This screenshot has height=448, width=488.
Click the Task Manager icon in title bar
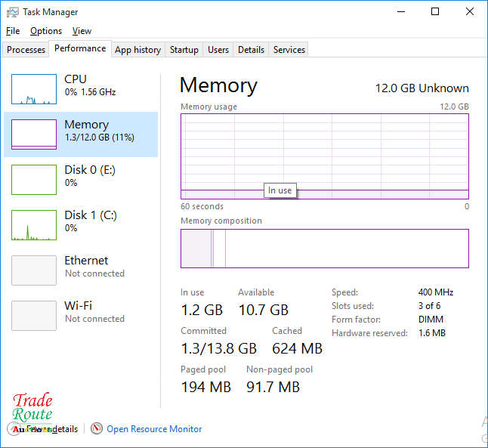pyautogui.click(x=13, y=12)
